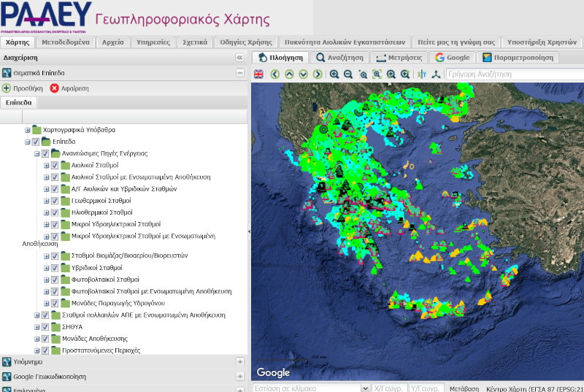Toggle the Υβριδικοί Σταθμοί checkbox
584x392 pixels.
[x=54, y=268]
